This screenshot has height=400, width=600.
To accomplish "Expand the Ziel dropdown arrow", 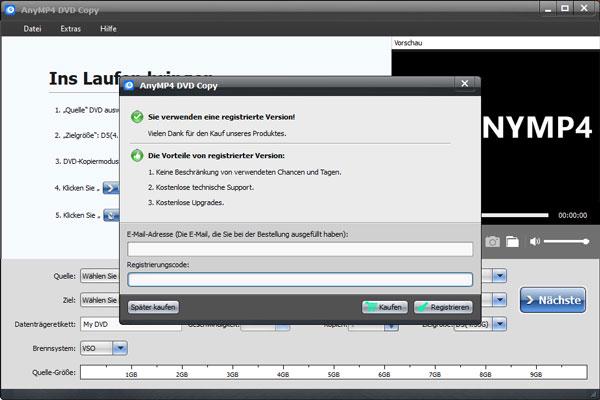I will [x=499, y=300].
